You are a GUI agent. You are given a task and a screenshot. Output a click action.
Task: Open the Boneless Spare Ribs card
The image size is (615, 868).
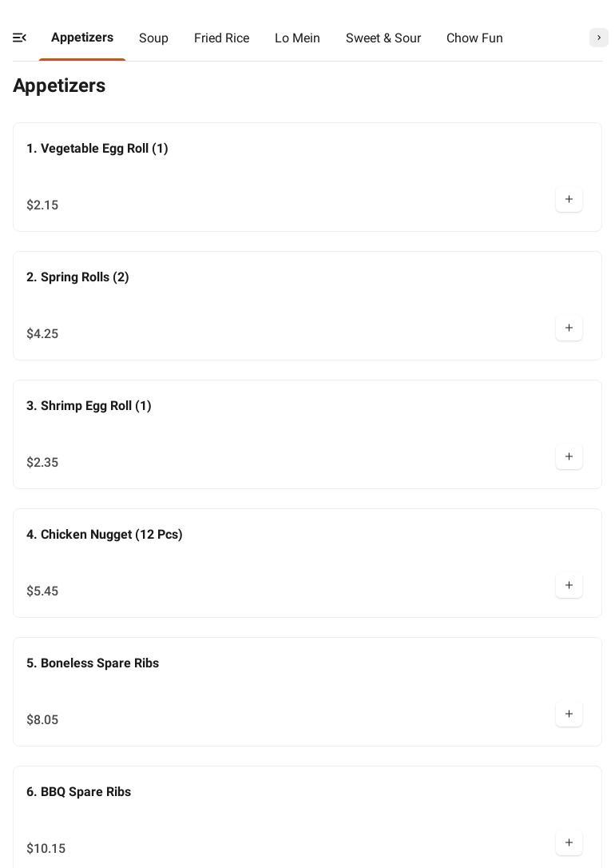click(93, 663)
